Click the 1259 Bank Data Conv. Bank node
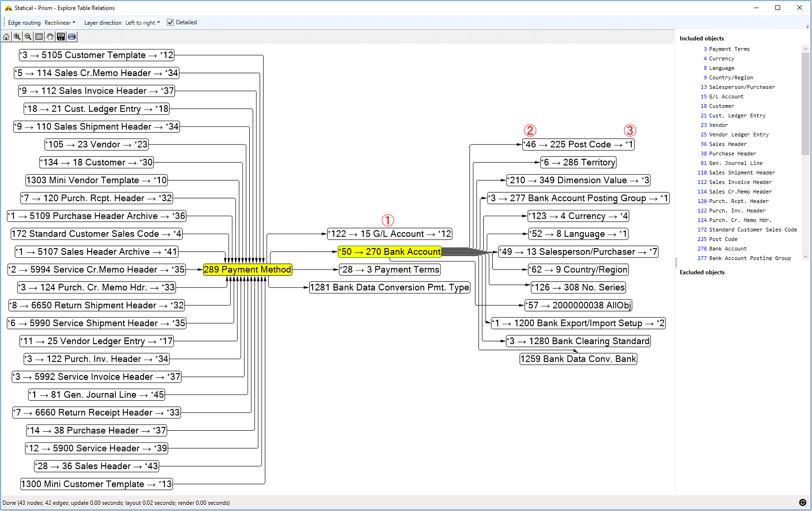 click(x=578, y=359)
